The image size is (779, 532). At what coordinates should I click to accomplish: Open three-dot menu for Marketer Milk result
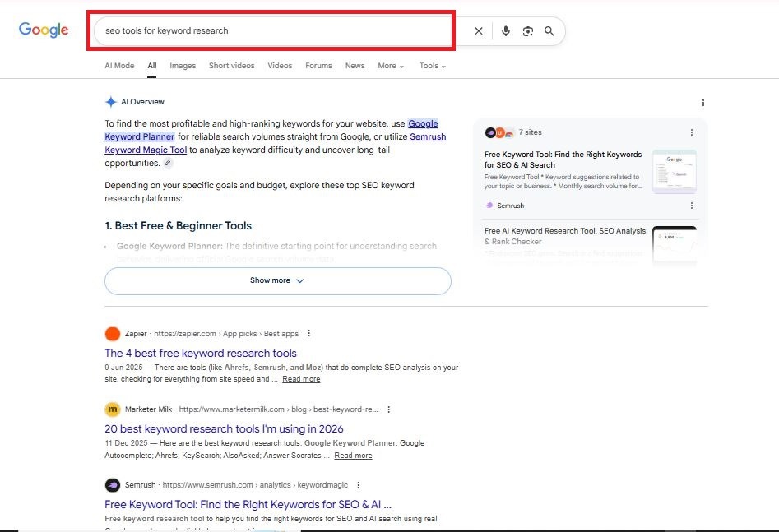[x=388, y=409]
